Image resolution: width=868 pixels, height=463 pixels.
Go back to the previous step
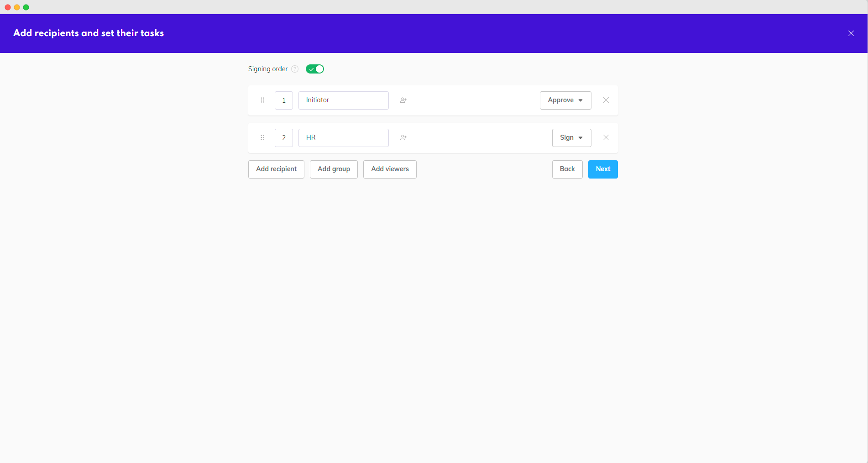[567, 169]
